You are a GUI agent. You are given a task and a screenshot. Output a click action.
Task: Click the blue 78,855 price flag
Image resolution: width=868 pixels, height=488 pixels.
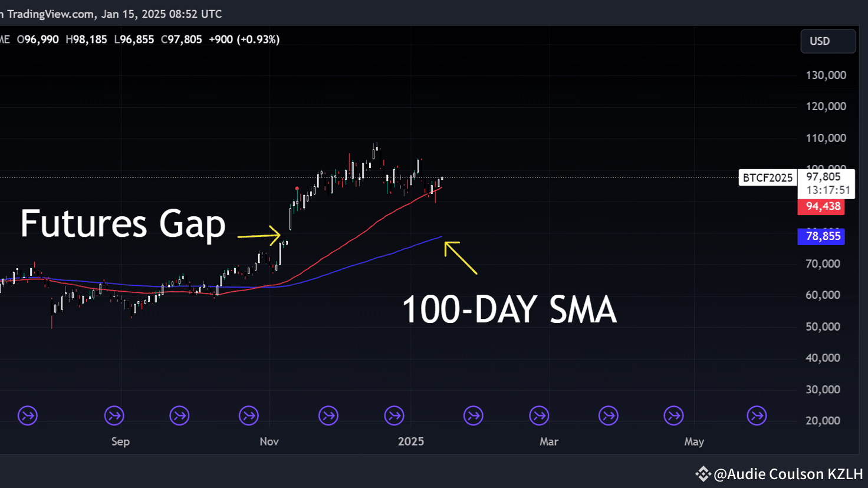(x=821, y=236)
